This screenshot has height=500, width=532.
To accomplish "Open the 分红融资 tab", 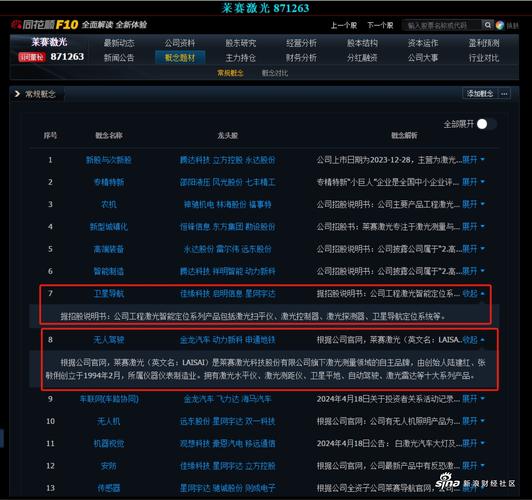I will click(x=362, y=58).
